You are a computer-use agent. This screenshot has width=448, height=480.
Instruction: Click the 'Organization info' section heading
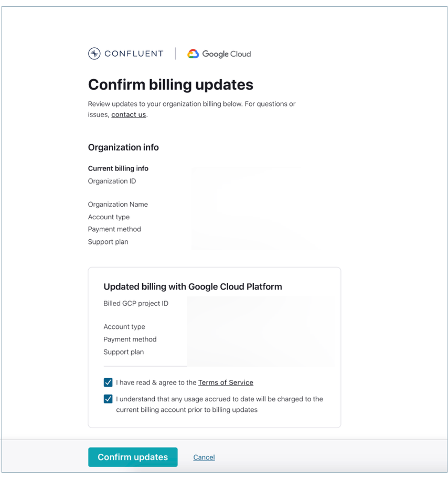point(123,147)
